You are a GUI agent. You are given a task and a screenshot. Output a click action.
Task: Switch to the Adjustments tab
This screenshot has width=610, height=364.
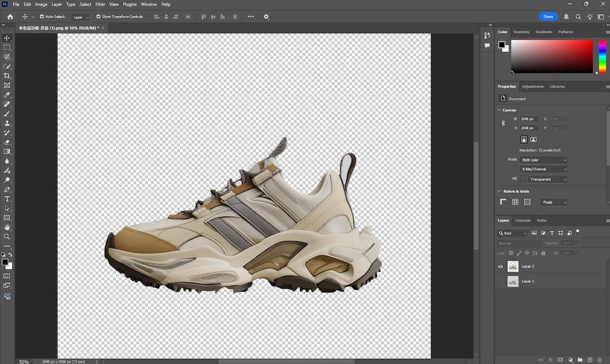[x=533, y=86]
